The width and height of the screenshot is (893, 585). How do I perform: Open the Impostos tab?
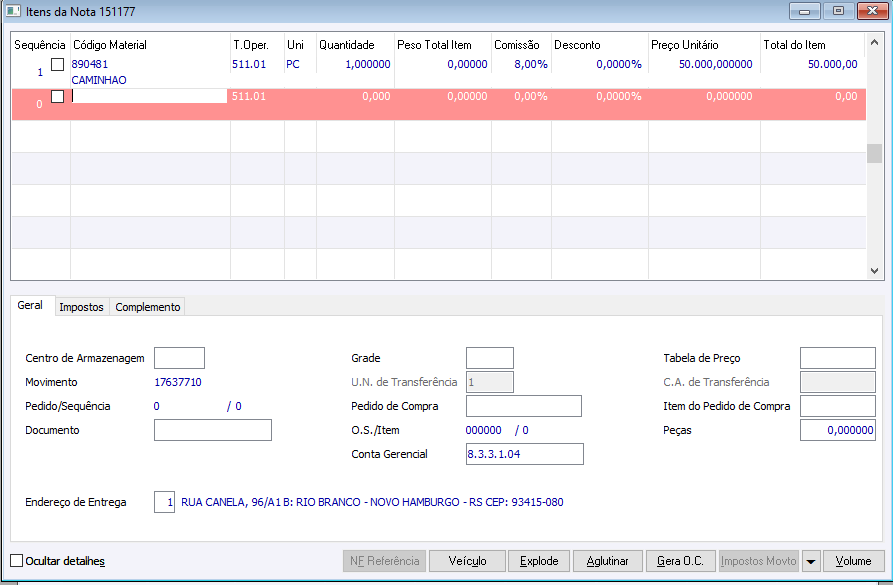click(x=81, y=307)
